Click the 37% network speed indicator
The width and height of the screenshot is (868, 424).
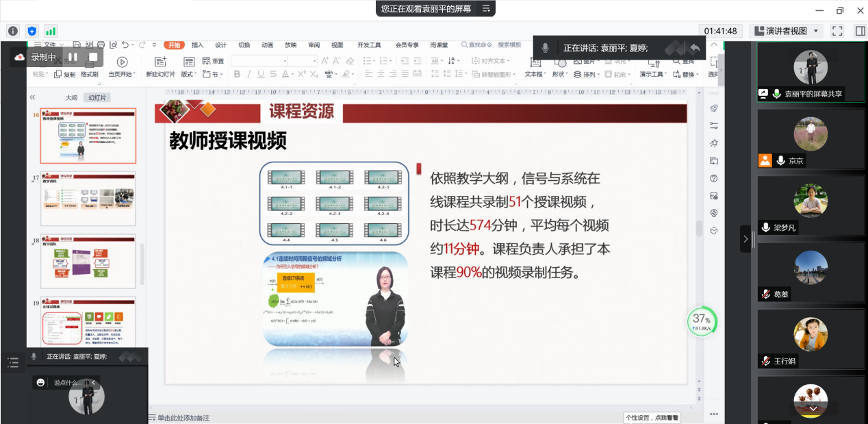(702, 321)
